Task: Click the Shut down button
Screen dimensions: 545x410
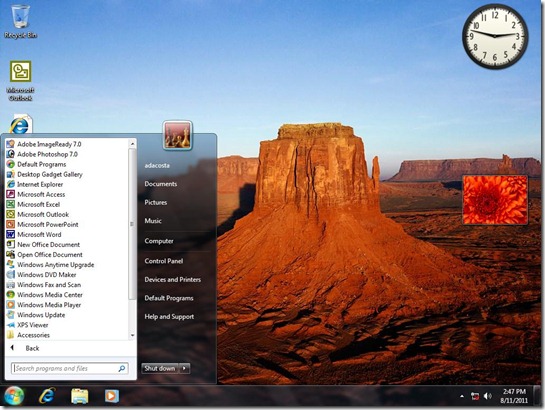Action: pos(160,368)
